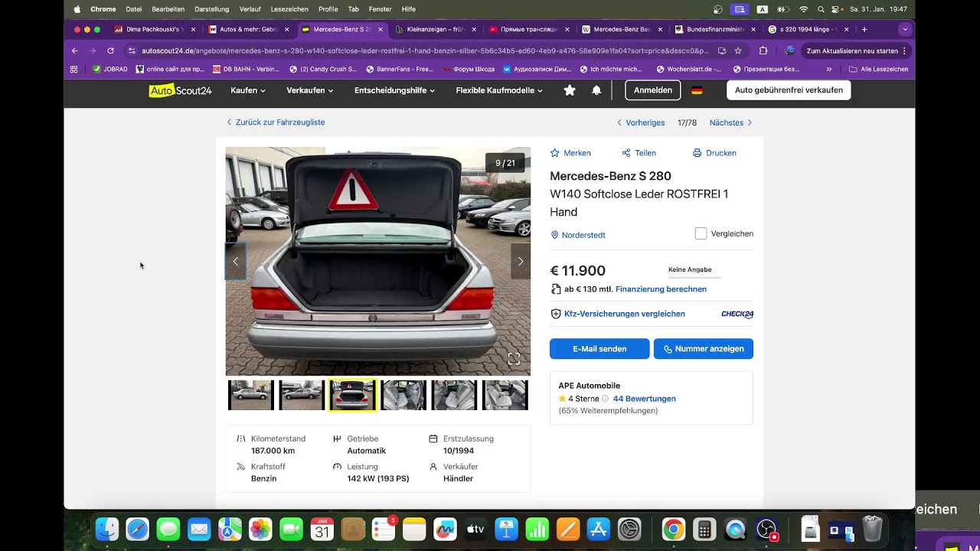Click Auto gebührenfrei verkaufen button
Viewport: 980px width, 551px height.
click(789, 90)
